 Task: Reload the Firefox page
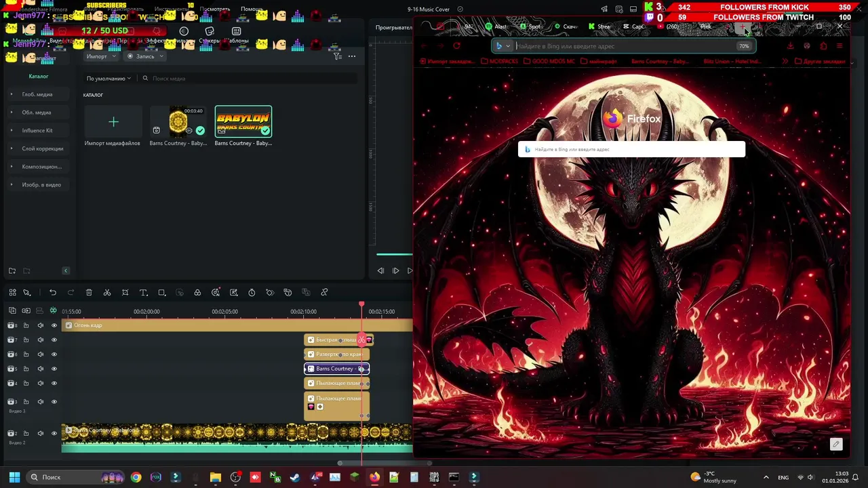click(x=456, y=46)
